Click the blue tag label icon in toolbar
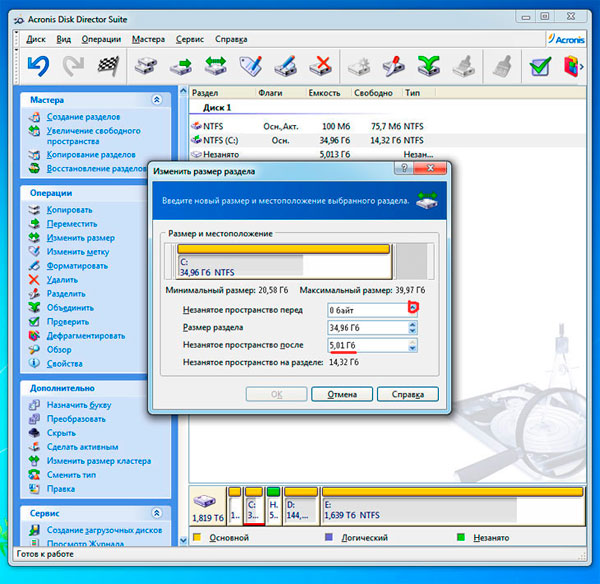 point(250,67)
